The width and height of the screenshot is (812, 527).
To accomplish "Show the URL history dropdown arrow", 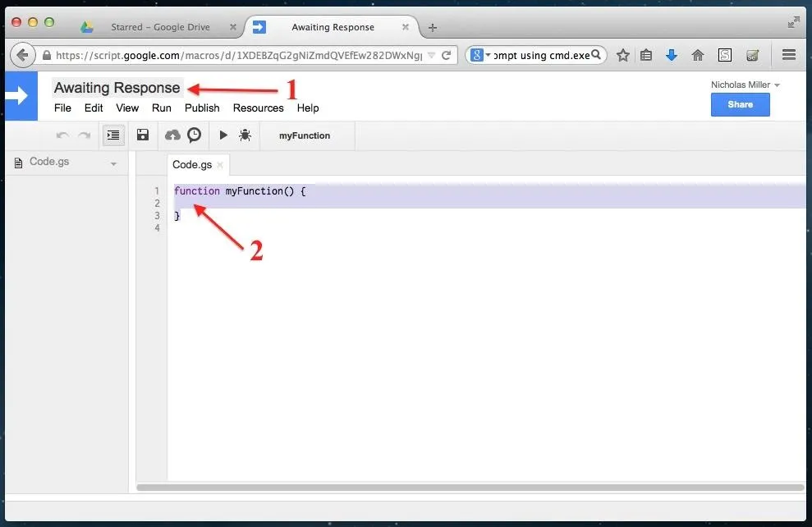I will pos(431,55).
